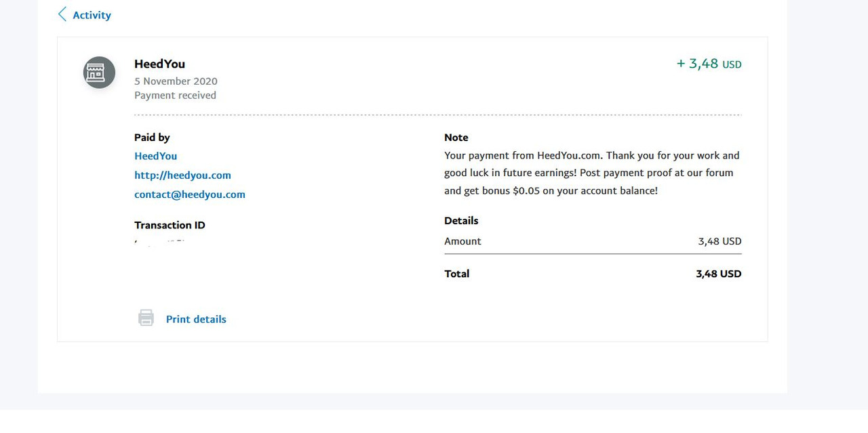Go back using the Activity chevron arrow
The width and height of the screenshot is (868, 433).
[62, 14]
